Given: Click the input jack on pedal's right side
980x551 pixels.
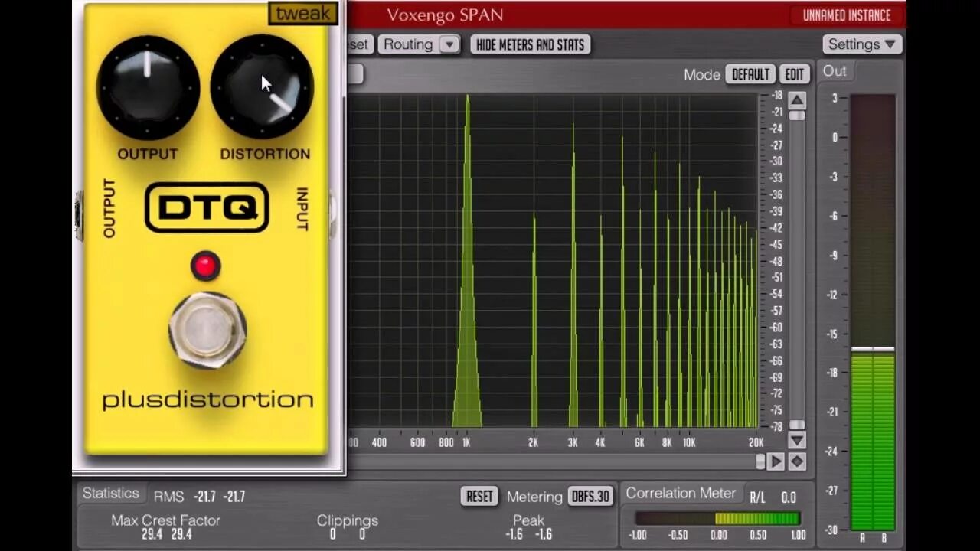Looking at the screenshot, I should tap(332, 214).
